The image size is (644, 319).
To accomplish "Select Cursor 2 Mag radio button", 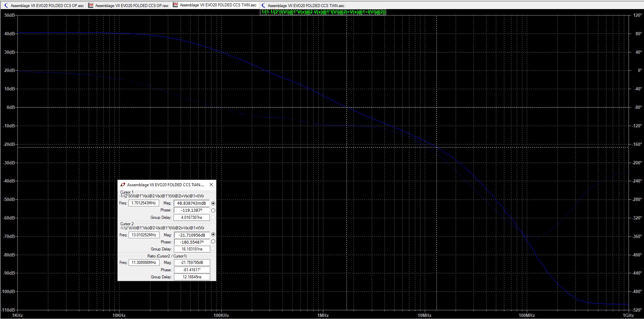I will point(213,235).
